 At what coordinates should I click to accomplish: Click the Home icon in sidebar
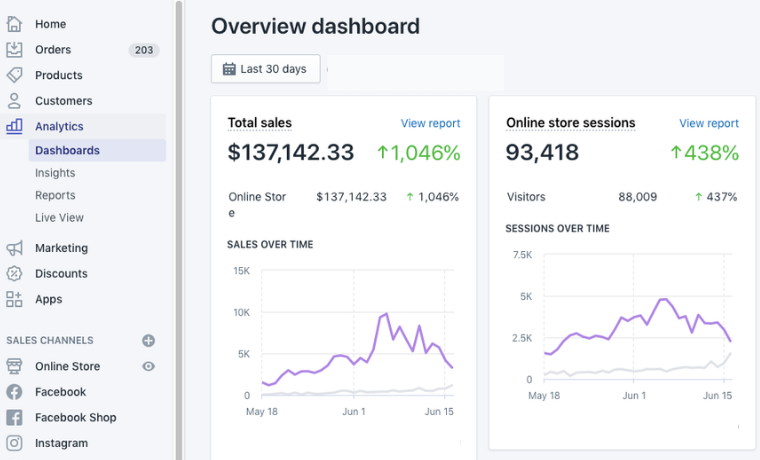(14, 24)
